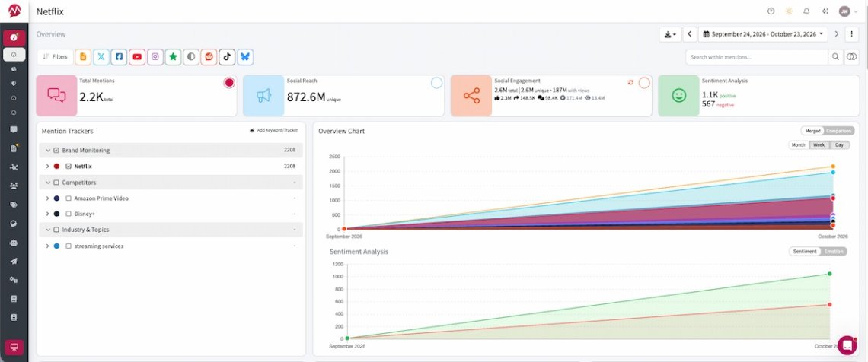Viewport: 868px width, 362px height.
Task: Click the search magnifier button
Action: 836,56
